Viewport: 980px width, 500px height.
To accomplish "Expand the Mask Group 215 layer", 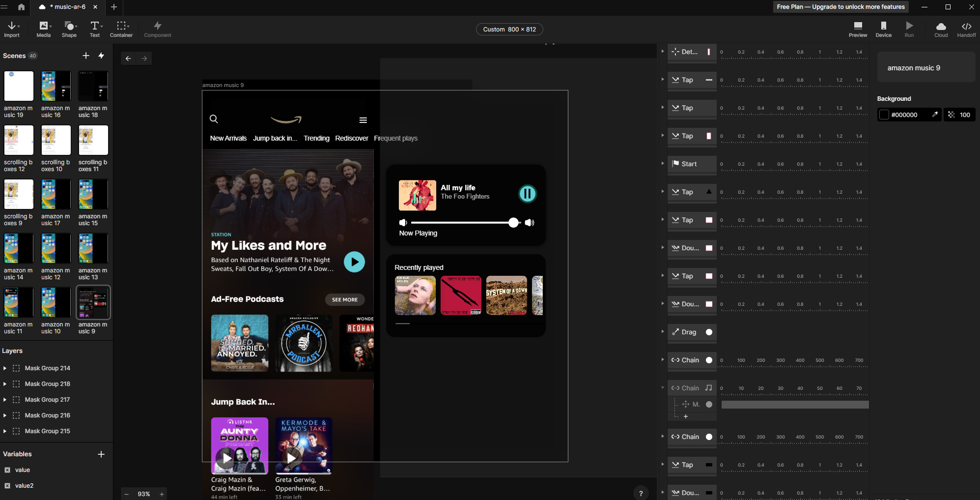I will tap(5, 431).
